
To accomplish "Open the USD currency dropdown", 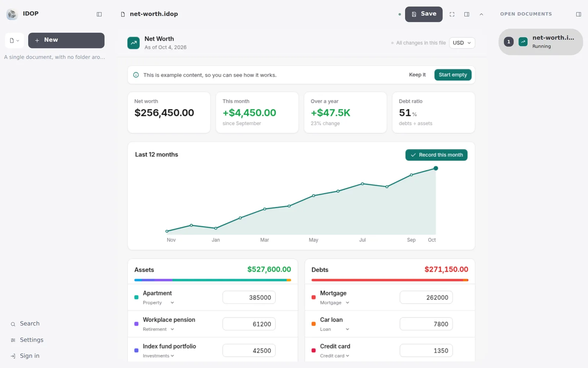I will tap(462, 43).
